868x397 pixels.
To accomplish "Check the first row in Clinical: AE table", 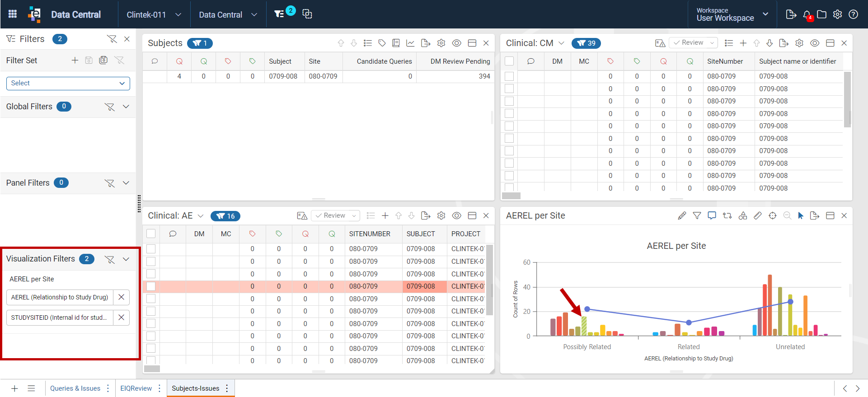I will click(151, 249).
